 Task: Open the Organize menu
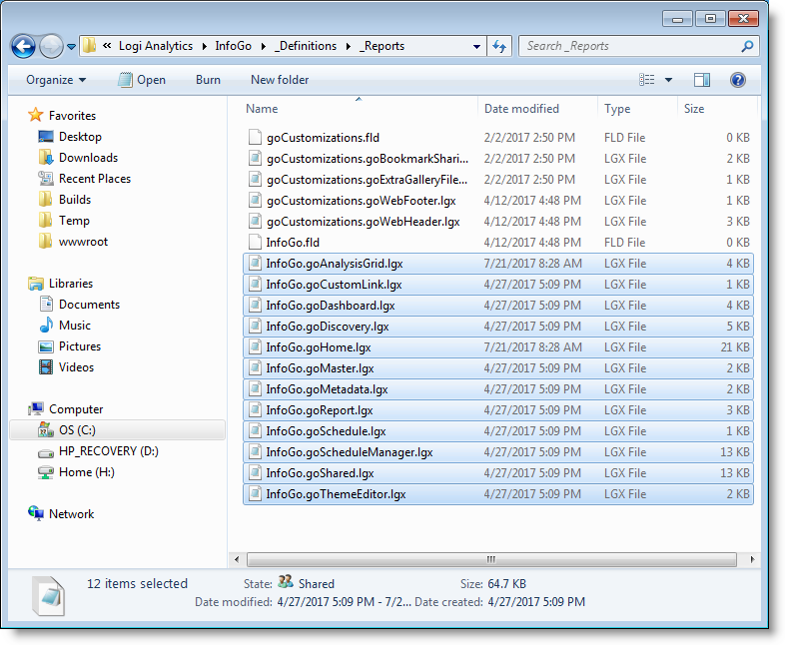(56, 80)
